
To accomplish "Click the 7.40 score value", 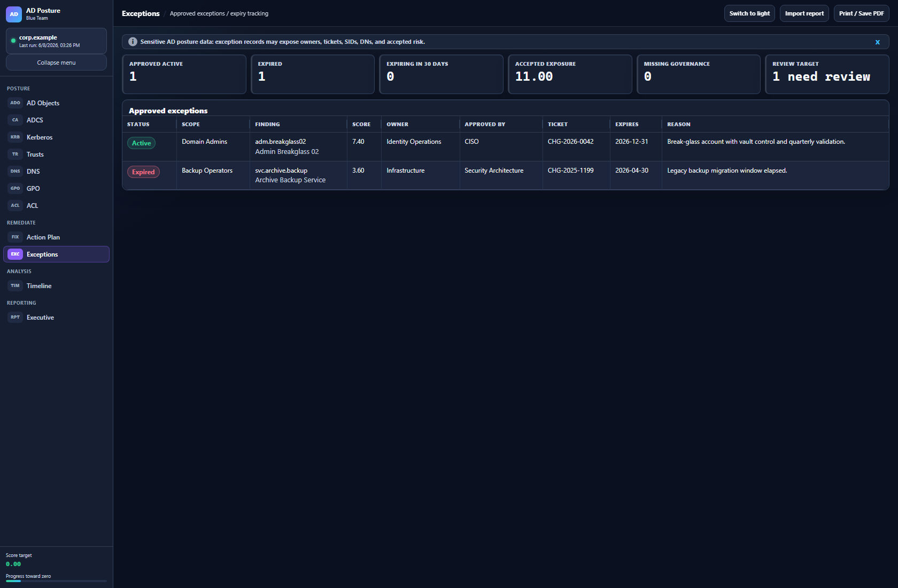I will (x=358, y=142).
